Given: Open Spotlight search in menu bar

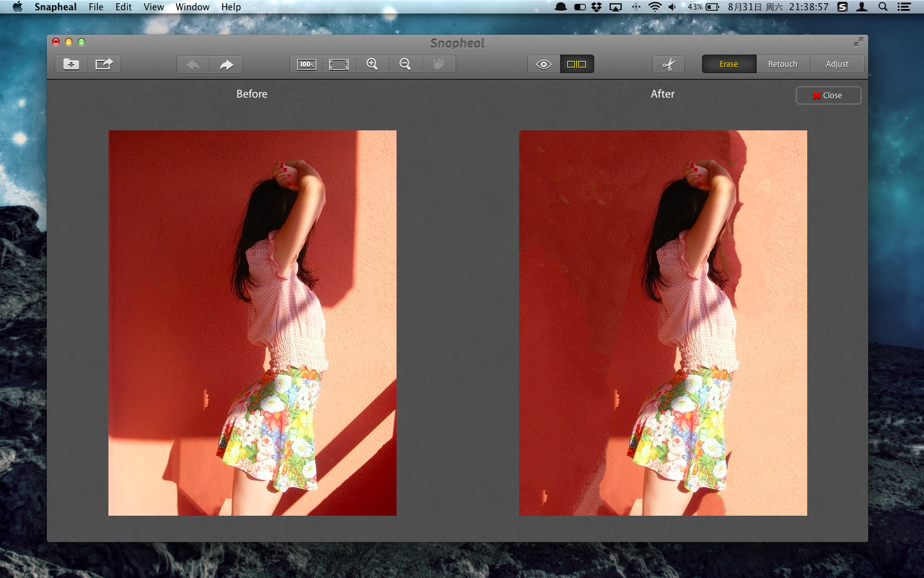Looking at the screenshot, I should (883, 7).
